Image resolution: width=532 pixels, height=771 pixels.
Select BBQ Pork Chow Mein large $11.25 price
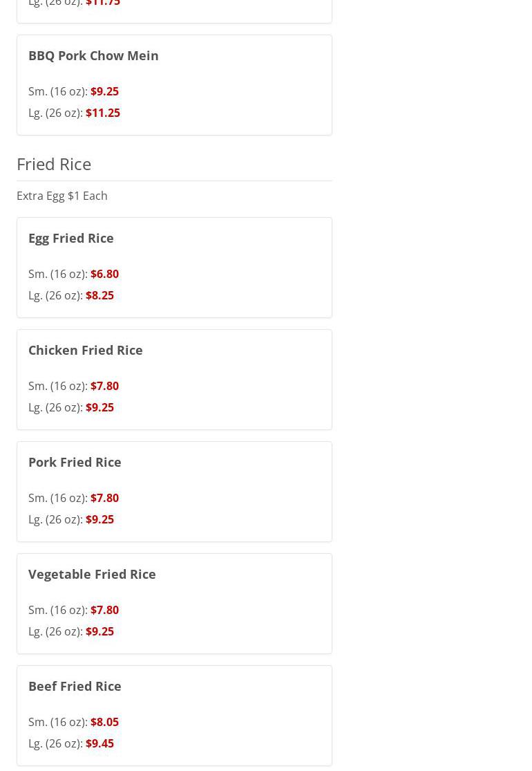tap(102, 113)
